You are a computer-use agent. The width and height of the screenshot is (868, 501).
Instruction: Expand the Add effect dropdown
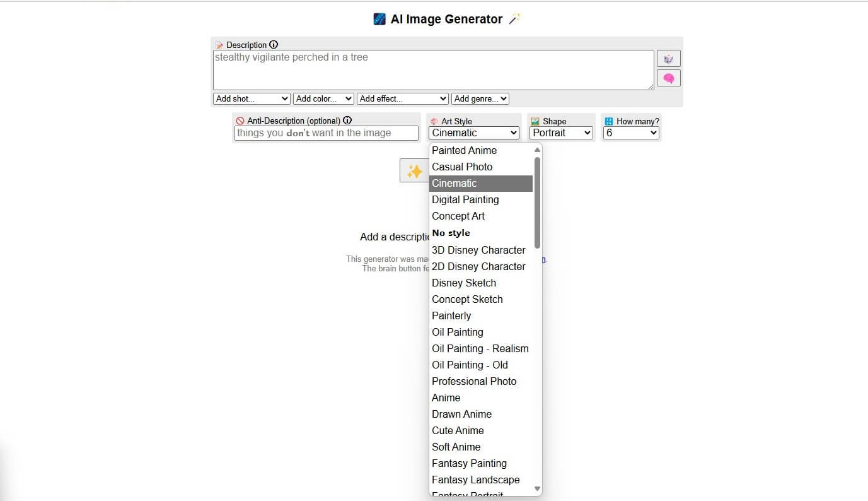pos(402,98)
